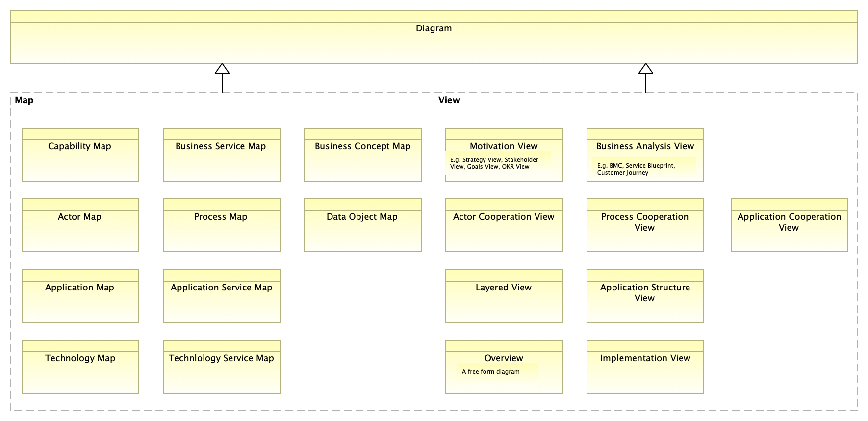This screenshot has height=421, width=868.
Task: Click the Application Service Map element
Action: (x=222, y=296)
